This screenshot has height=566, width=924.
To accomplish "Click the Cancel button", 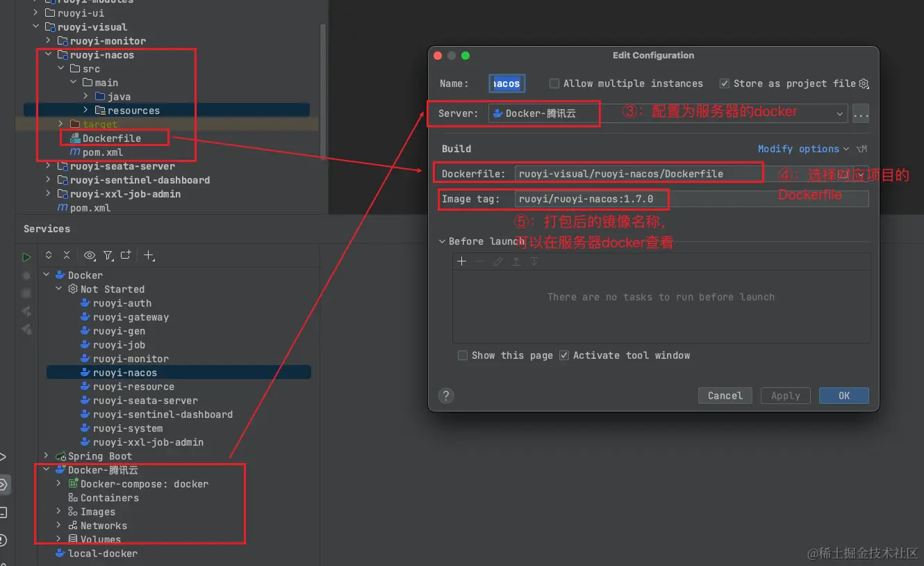I will click(x=725, y=396).
